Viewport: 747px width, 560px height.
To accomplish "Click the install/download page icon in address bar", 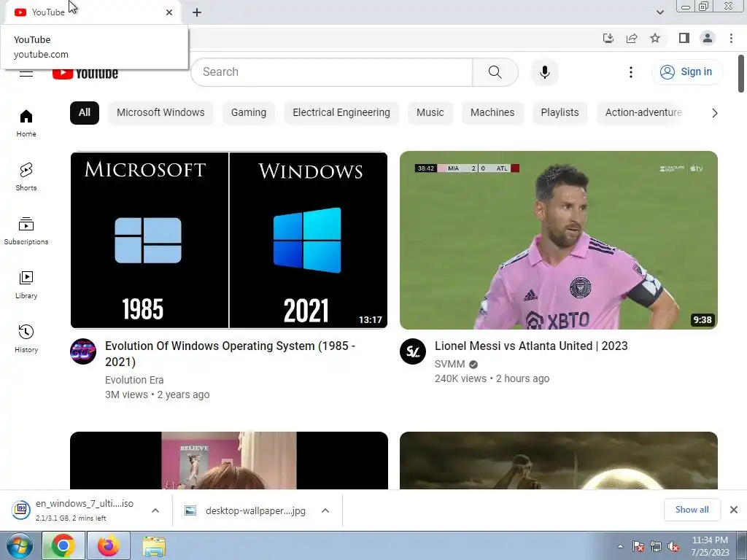I will pyautogui.click(x=608, y=38).
